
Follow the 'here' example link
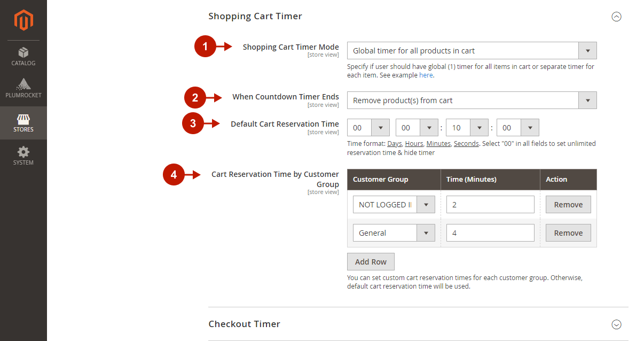[x=426, y=75]
